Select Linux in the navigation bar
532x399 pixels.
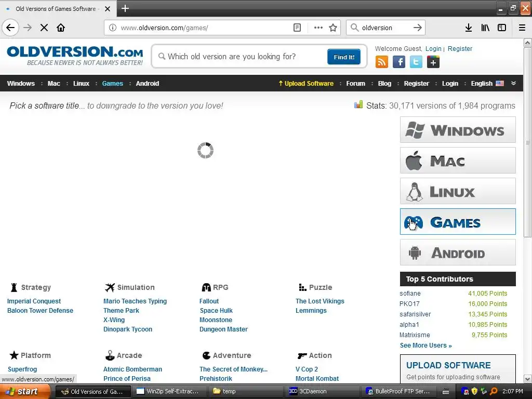(81, 84)
